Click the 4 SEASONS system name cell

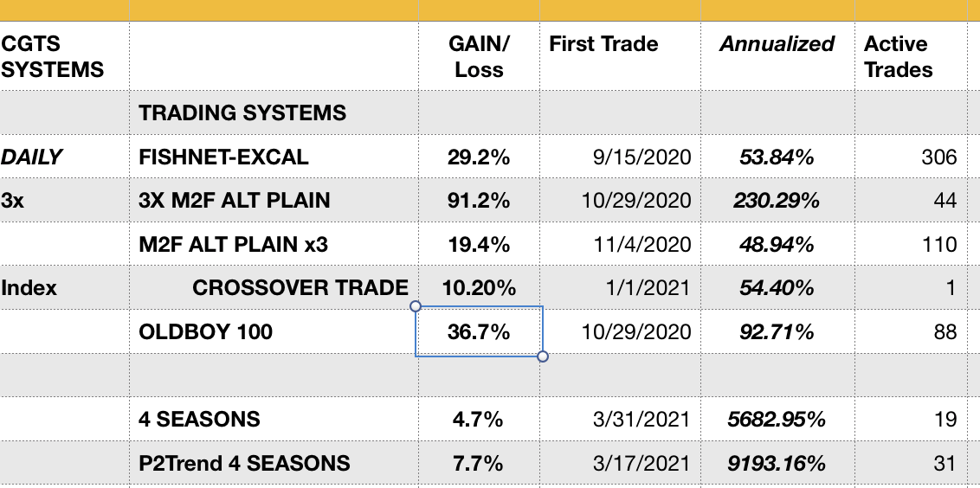click(199, 420)
